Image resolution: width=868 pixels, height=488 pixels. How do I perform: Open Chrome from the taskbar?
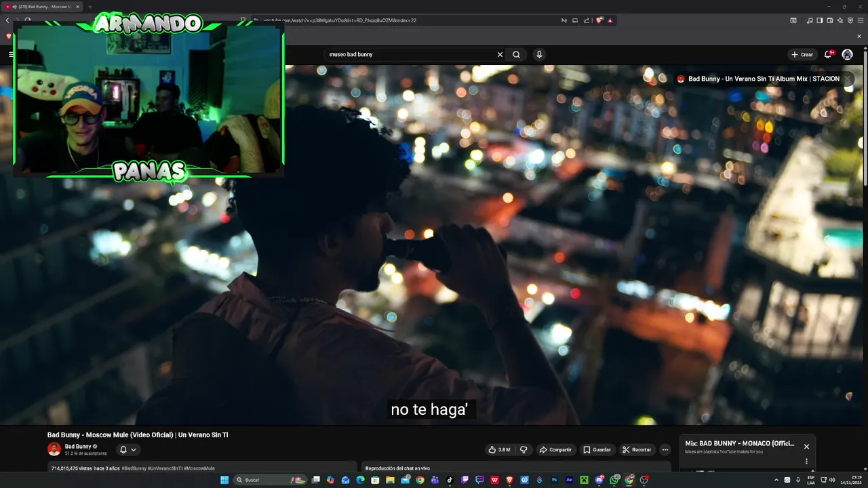pyautogui.click(x=420, y=480)
